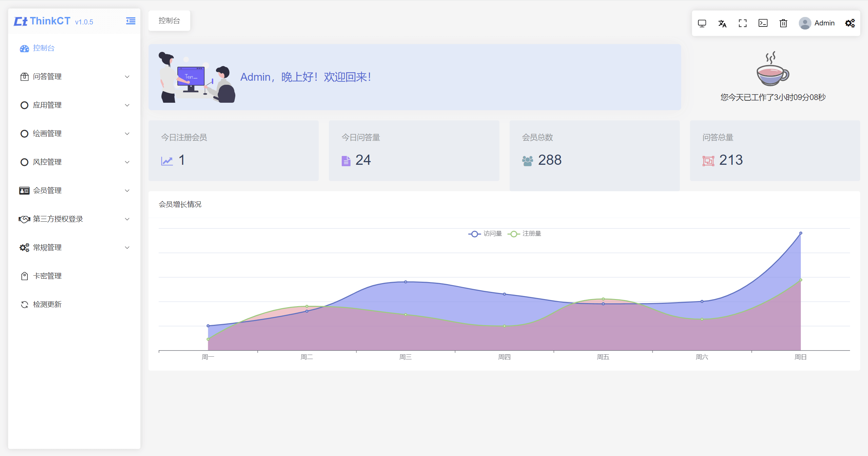Click the value 213 in 问答总量
Screen dimensions: 868x456
pos(731,160)
